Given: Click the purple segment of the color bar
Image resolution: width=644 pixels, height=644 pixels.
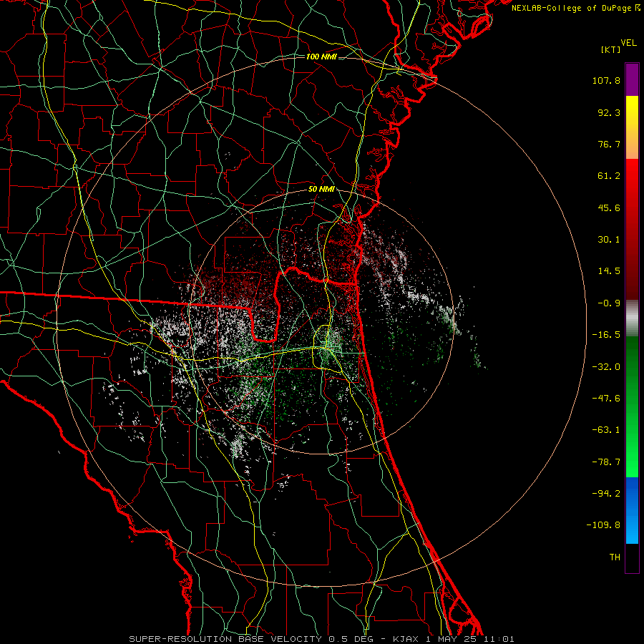Looking at the screenshot, I should (632, 79).
